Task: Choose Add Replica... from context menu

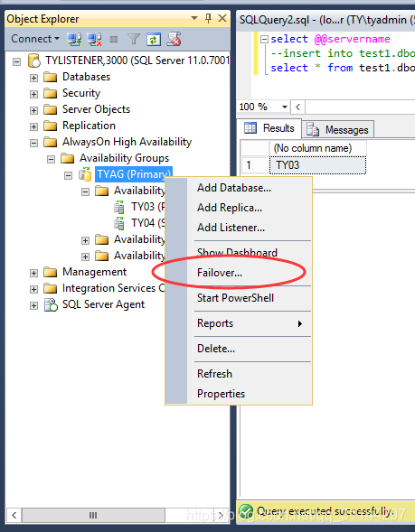Action: pos(239,208)
